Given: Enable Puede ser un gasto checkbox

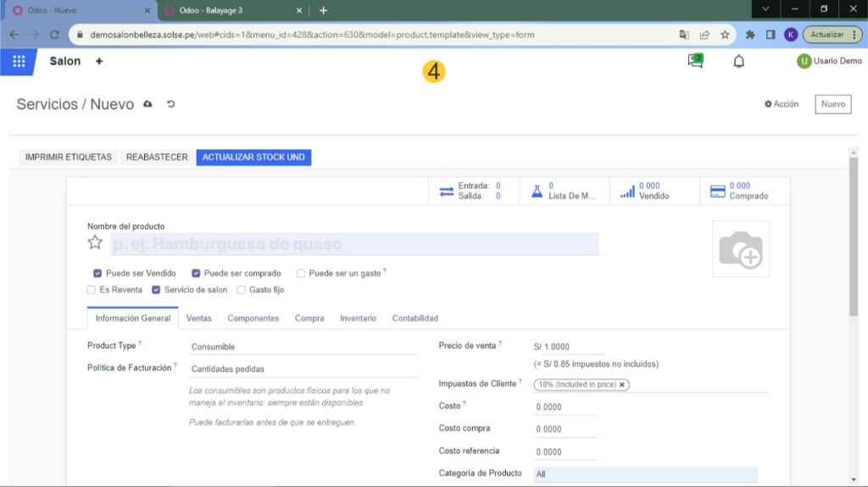Looking at the screenshot, I should (x=301, y=274).
